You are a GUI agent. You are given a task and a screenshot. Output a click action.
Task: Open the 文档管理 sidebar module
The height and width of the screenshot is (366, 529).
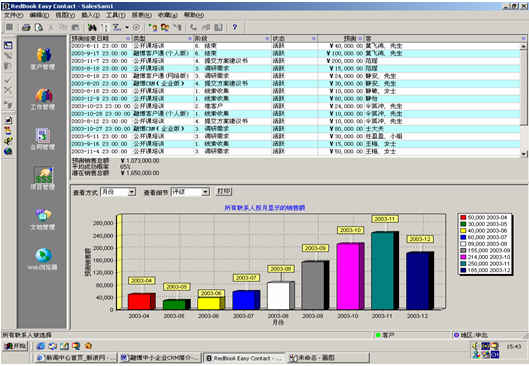click(x=43, y=219)
